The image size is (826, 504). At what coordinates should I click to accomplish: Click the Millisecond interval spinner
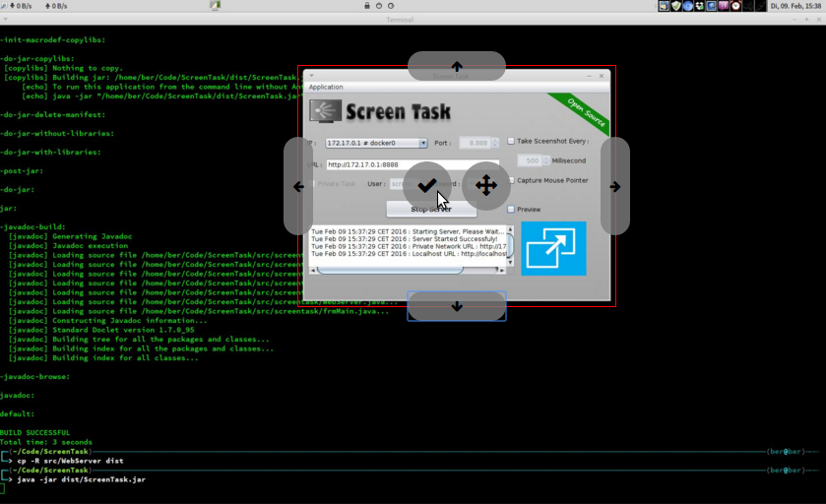(x=533, y=160)
